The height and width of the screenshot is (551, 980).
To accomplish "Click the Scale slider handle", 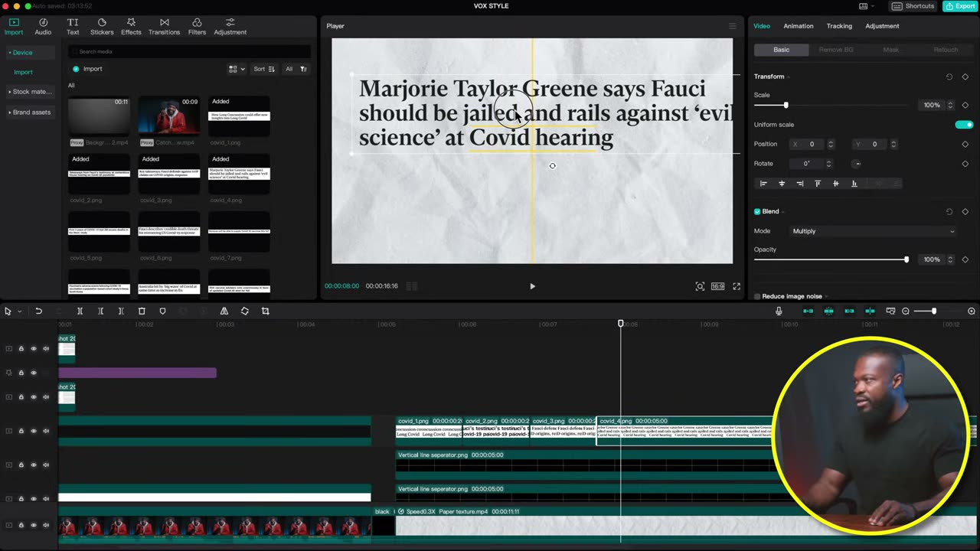I will point(786,105).
